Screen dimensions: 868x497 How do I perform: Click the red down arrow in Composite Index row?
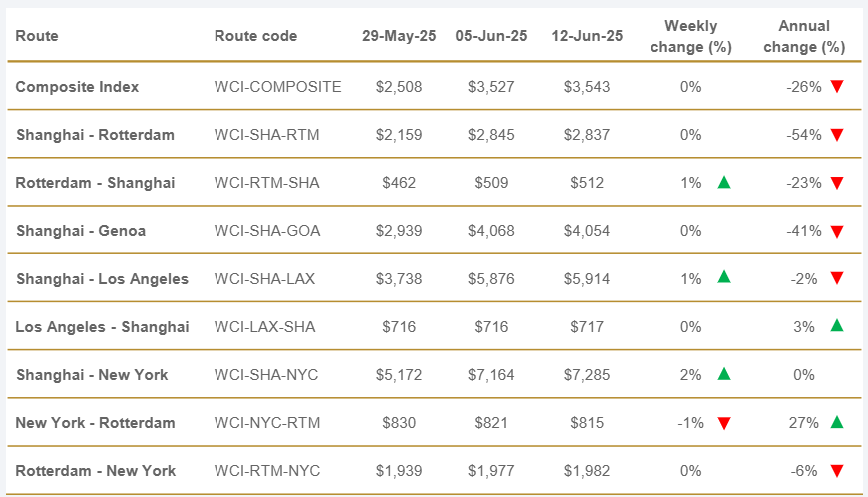[x=837, y=87]
